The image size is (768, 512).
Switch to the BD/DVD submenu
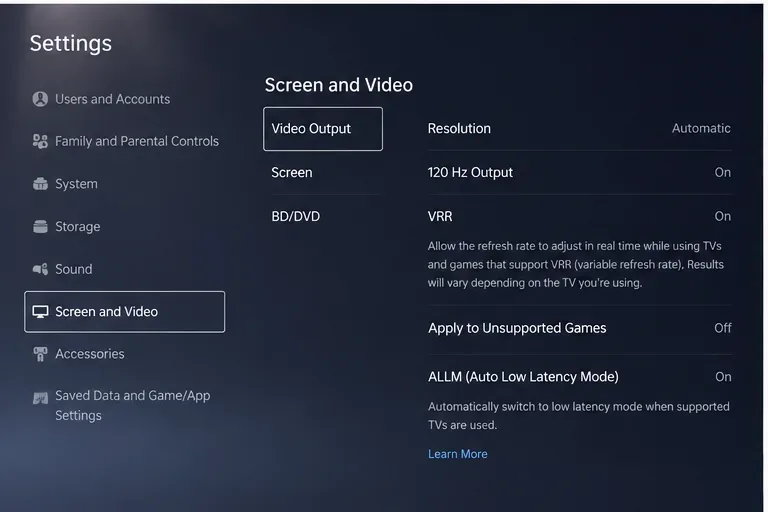pos(295,216)
